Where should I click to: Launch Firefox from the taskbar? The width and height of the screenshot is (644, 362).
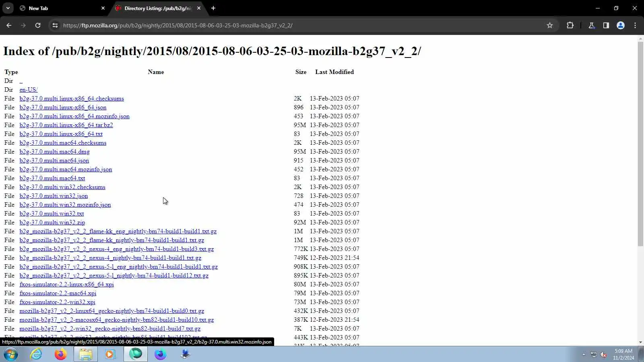click(x=61, y=354)
